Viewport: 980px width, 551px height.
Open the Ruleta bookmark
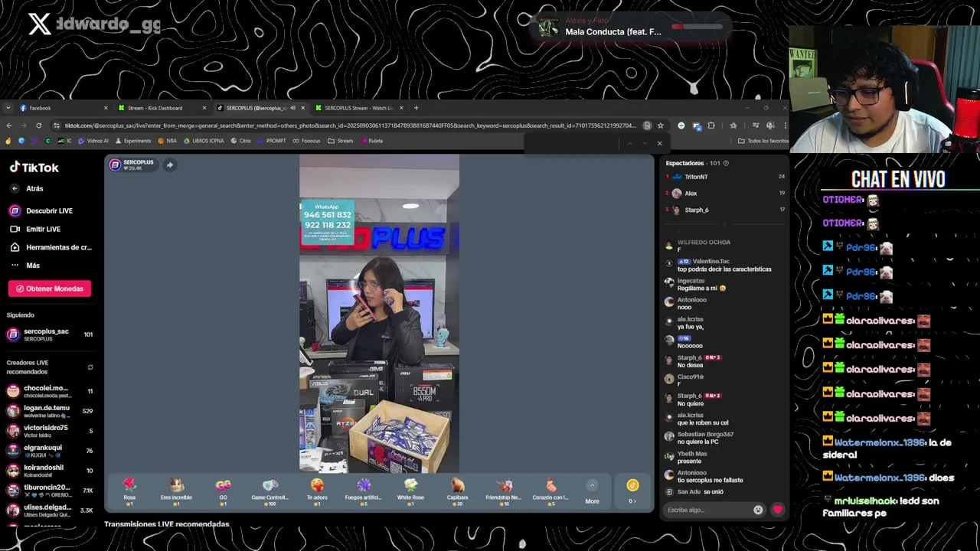pos(371,141)
